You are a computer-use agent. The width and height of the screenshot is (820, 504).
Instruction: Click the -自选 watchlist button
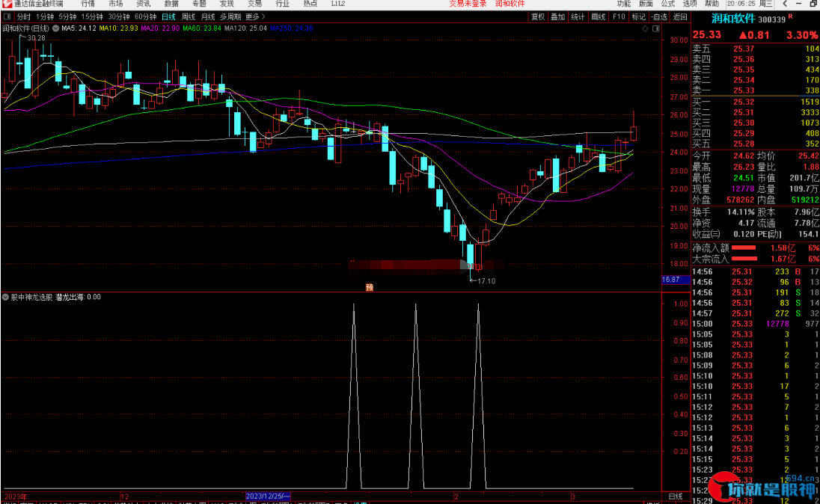[659, 16]
